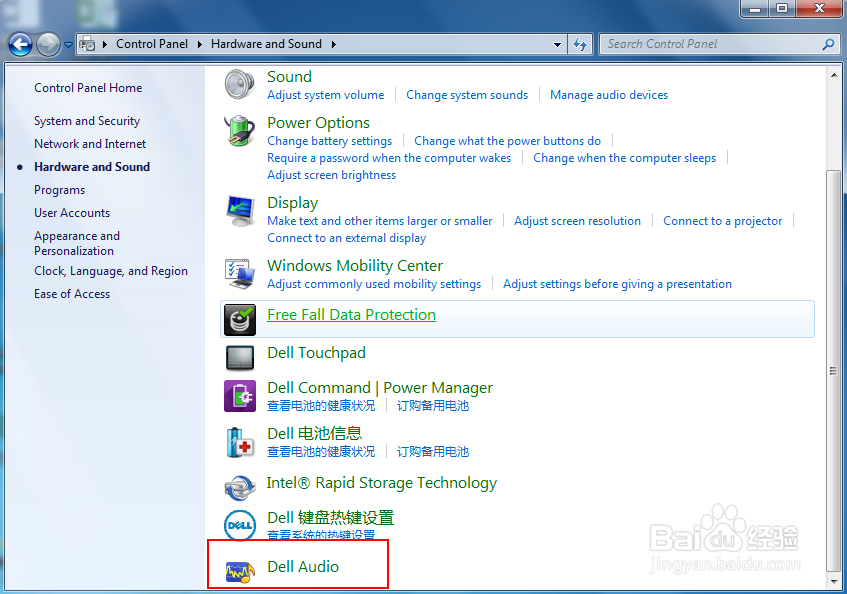The image size is (847, 594).
Task: Go back with the blue Back arrow
Action: click(21, 44)
